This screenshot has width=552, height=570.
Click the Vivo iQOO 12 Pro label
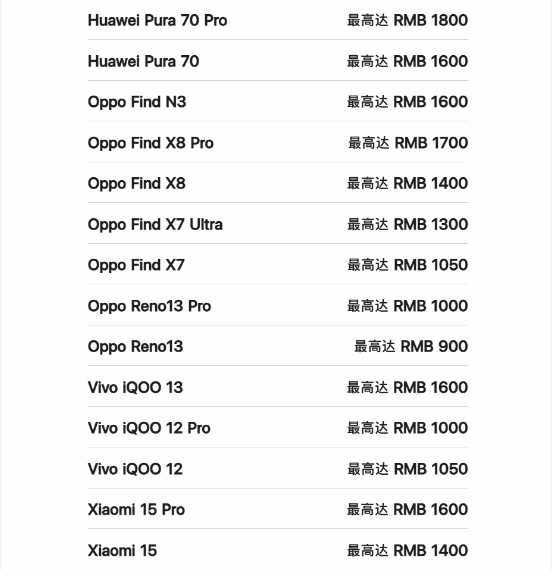click(149, 428)
